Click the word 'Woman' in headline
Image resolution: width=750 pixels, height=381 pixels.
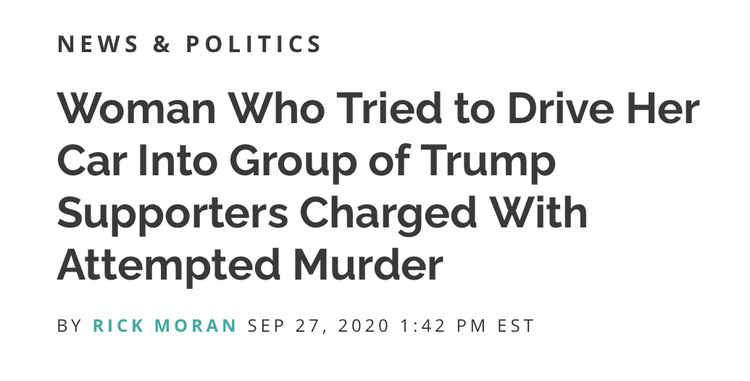tap(137, 109)
